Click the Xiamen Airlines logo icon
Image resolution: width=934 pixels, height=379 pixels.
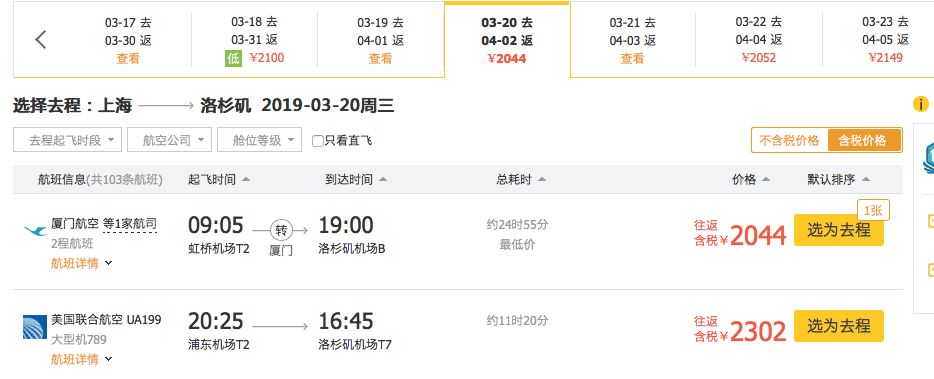point(35,230)
